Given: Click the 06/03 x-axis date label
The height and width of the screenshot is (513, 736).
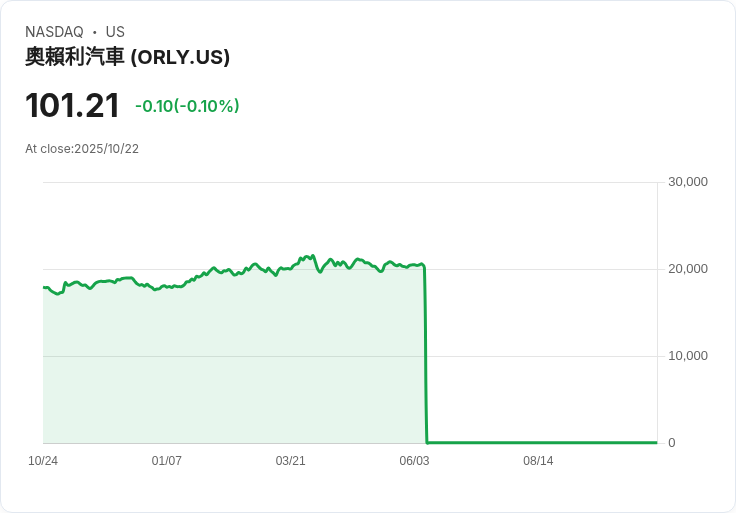Looking at the screenshot, I should [414, 461].
